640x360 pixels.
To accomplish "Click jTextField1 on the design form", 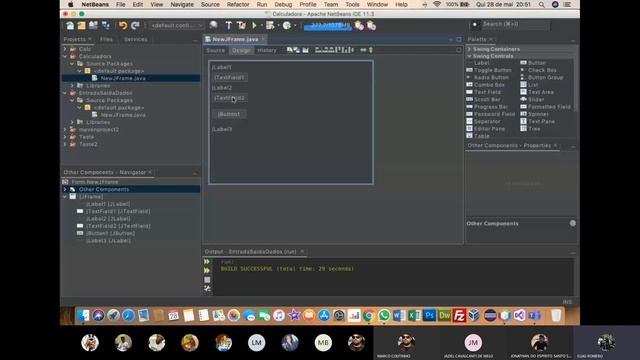I will click(x=230, y=77).
